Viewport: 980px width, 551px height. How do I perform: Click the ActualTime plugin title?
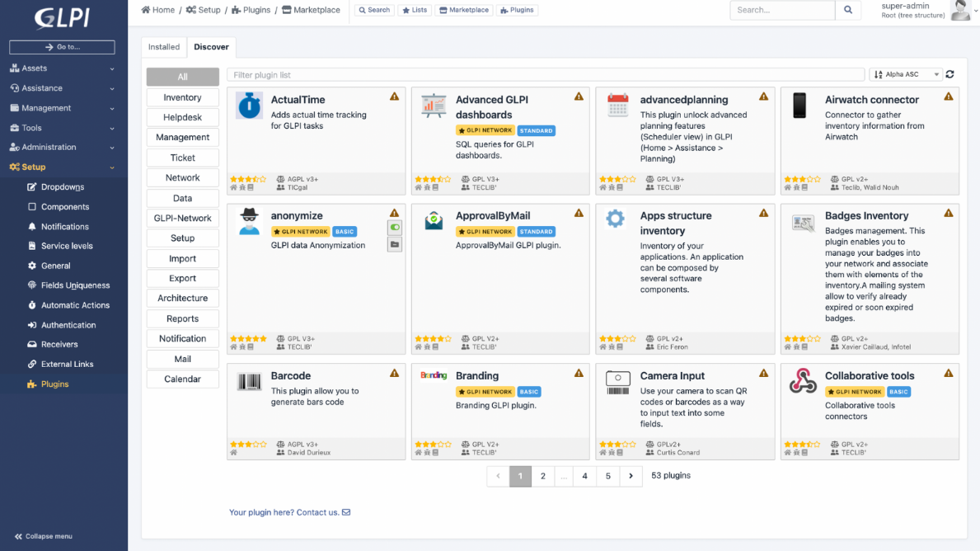tap(298, 100)
